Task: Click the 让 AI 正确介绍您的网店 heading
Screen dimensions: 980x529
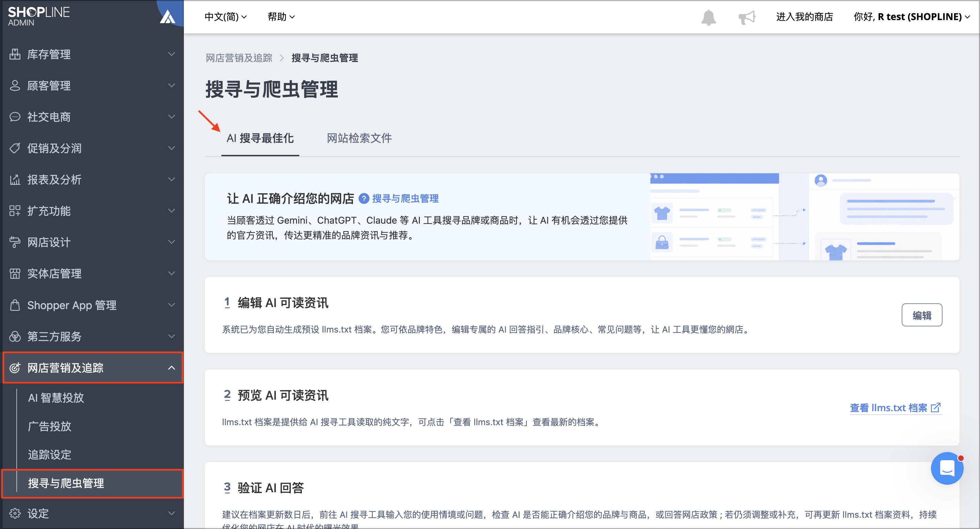Action: click(x=291, y=198)
